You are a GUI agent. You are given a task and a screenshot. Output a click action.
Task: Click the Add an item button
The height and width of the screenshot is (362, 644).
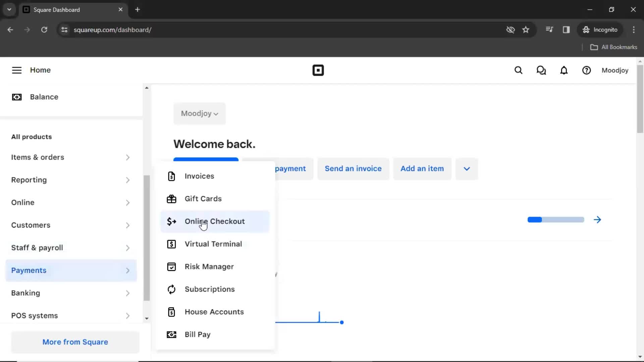pyautogui.click(x=422, y=168)
